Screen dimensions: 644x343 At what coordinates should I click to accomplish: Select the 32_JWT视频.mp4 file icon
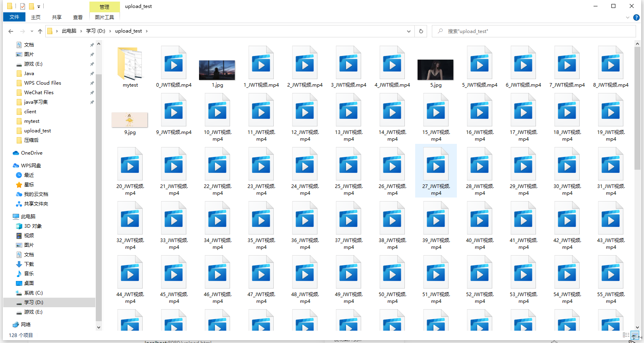[130, 218]
